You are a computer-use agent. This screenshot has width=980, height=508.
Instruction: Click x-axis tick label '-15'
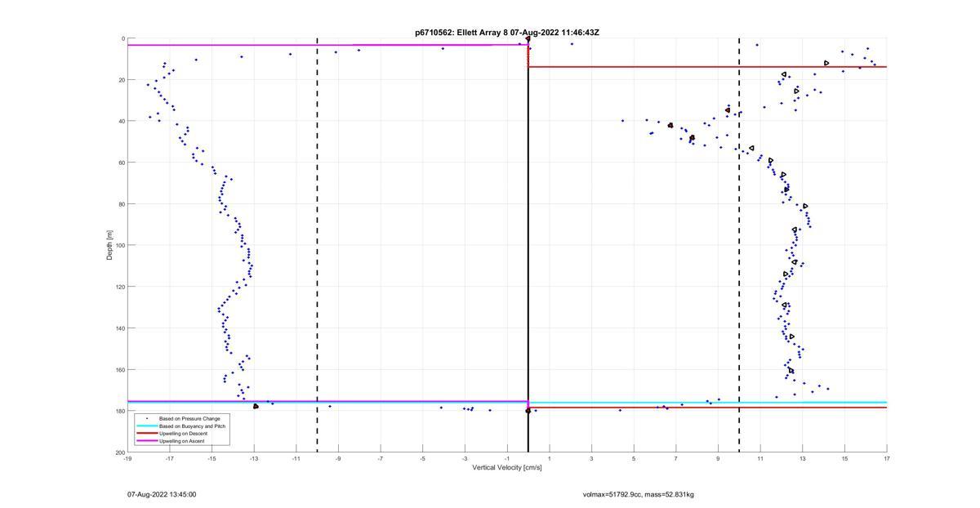coord(212,458)
